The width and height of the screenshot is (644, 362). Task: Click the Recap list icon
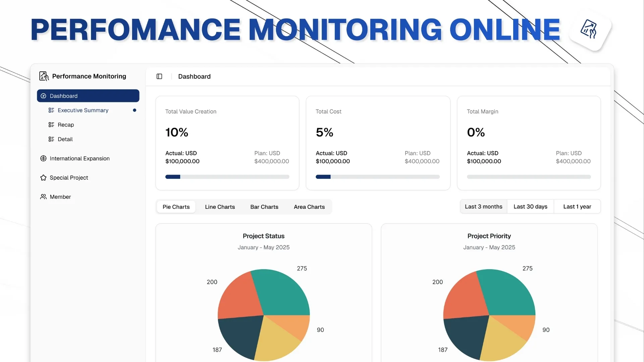pos(51,125)
